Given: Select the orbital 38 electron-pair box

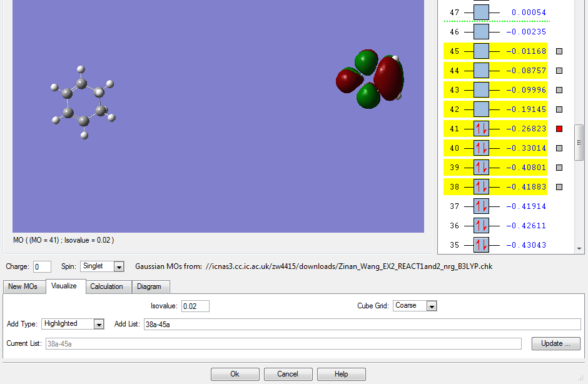Looking at the screenshot, I should point(481,187).
